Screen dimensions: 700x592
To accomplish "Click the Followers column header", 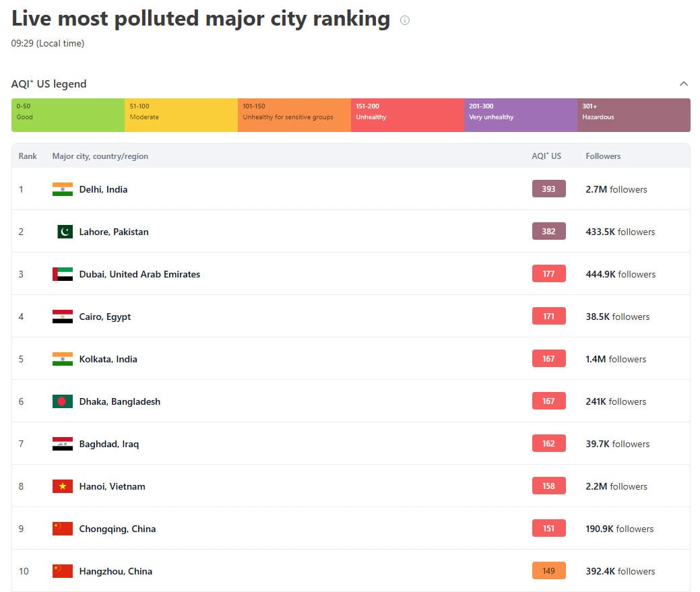I will click(x=603, y=156).
